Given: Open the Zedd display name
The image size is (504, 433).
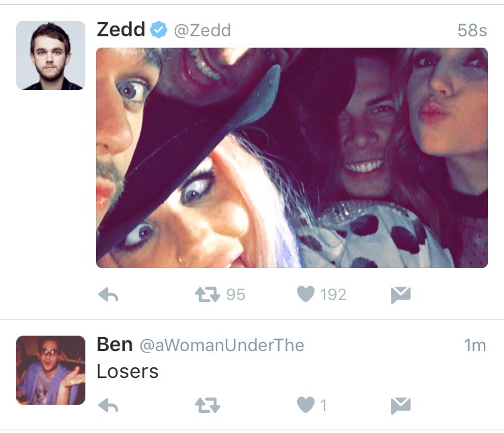Looking at the screenshot, I should (121, 30).
